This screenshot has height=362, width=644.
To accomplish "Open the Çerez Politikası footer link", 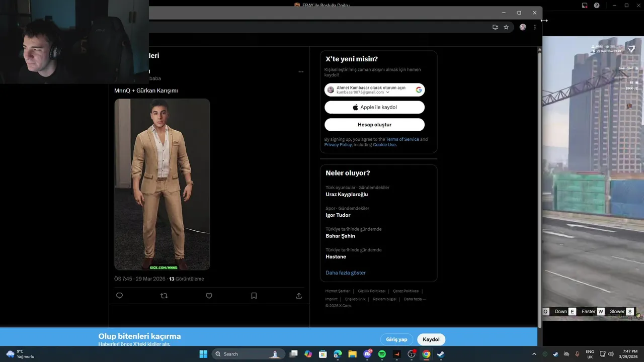I will point(406,291).
